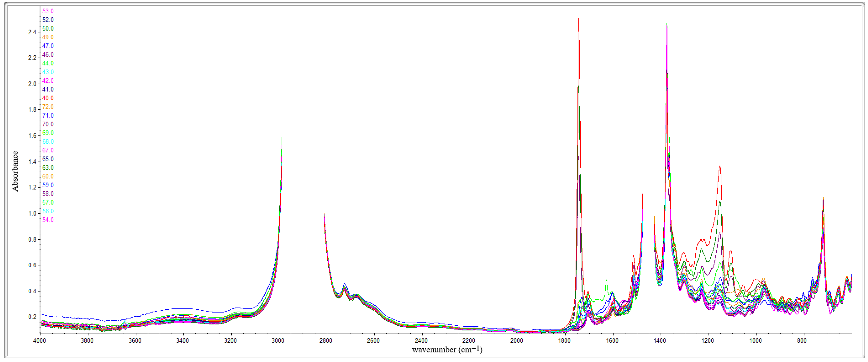Click the green 69.0 legend label

coord(48,133)
